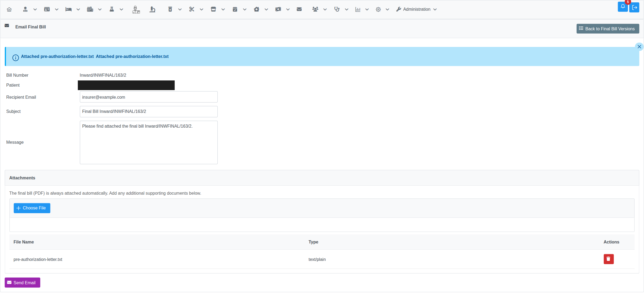Open the cash money icon

pos(278,9)
